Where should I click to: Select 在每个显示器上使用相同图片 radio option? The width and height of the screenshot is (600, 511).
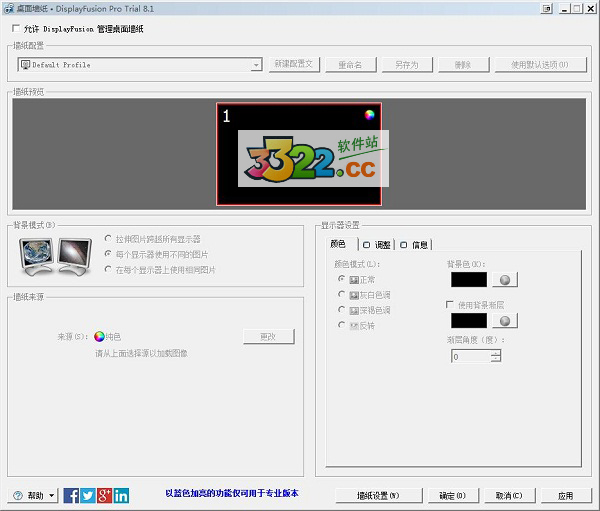pos(108,269)
